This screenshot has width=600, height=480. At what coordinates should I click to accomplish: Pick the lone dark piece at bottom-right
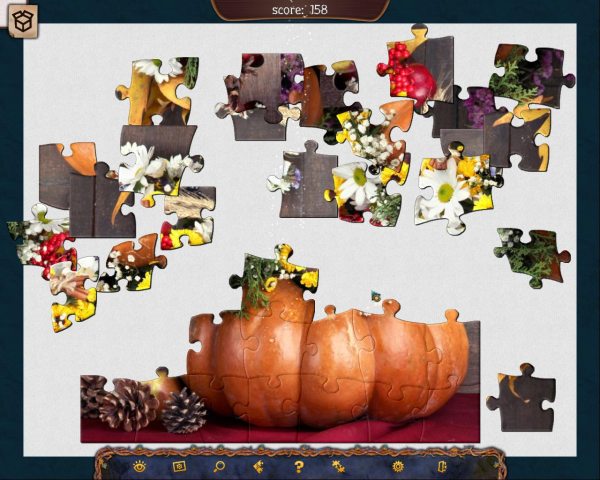pos(520,396)
